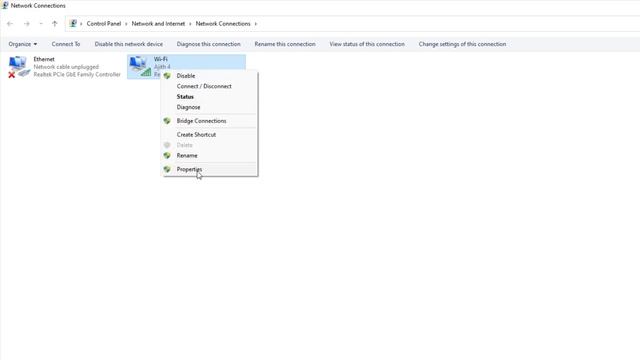
Task: Click Network cable unplugged status text
Action: (66, 67)
